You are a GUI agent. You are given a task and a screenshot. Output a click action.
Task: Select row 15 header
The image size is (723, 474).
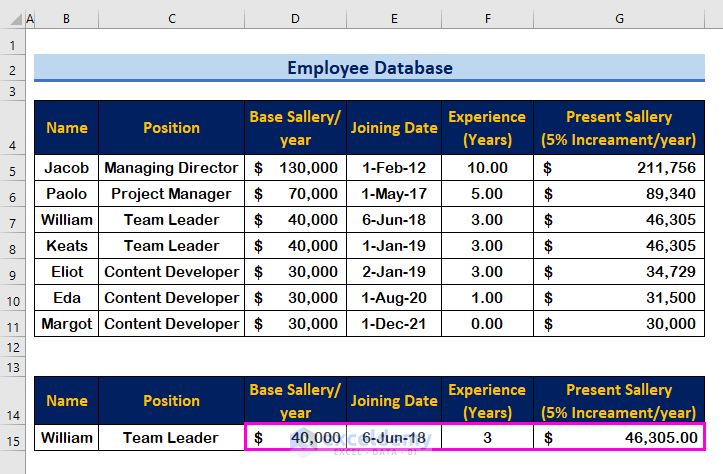pyautogui.click(x=12, y=441)
